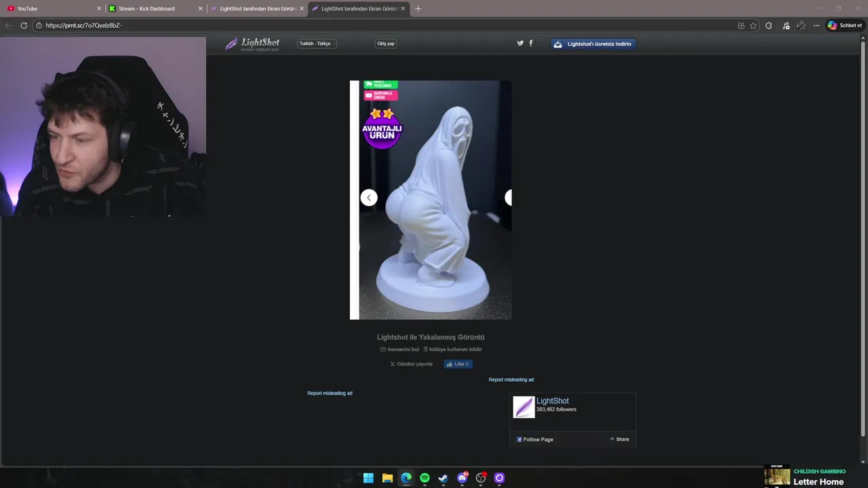Click the Giriş yap login button
The height and width of the screenshot is (488, 868).
386,43
